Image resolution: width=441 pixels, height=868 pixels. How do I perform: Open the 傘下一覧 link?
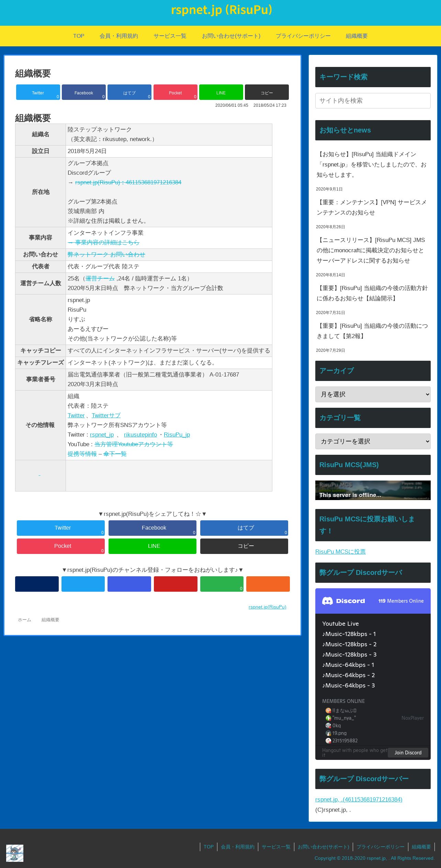click(x=115, y=454)
